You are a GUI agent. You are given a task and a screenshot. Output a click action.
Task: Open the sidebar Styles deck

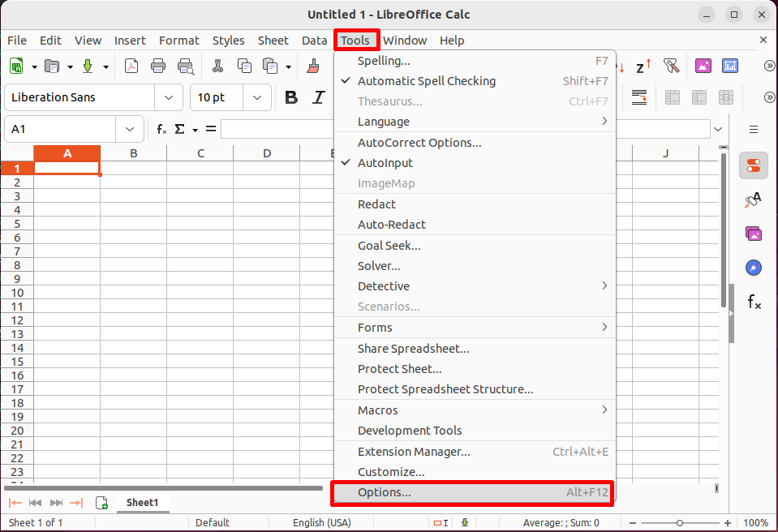coord(753,199)
